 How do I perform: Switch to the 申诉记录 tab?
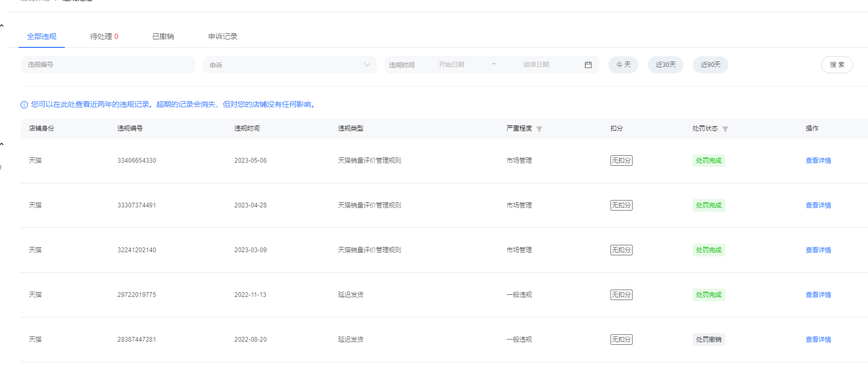point(223,36)
